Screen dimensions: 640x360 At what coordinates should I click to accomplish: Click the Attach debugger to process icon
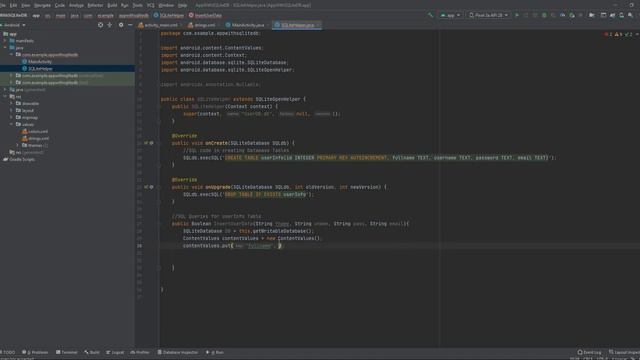coord(572,15)
